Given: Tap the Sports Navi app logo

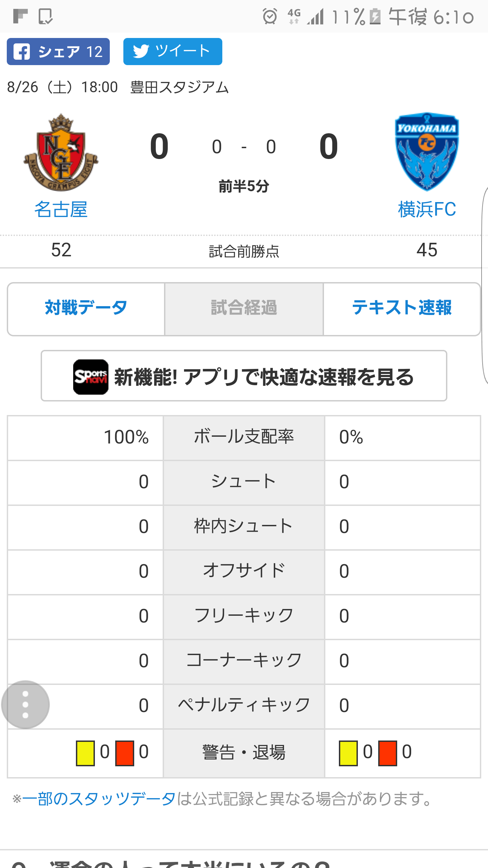Looking at the screenshot, I should tap(91, 377).
